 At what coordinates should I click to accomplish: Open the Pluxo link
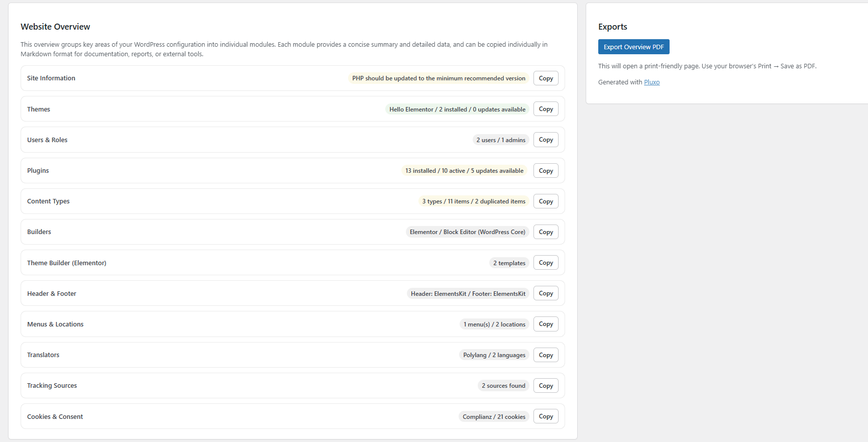[652, 82]
